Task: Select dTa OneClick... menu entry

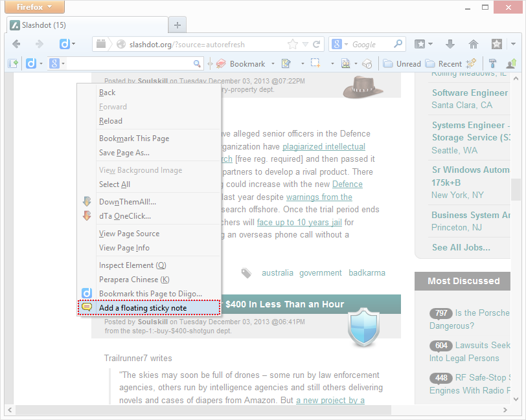Action: pos(149,216)
